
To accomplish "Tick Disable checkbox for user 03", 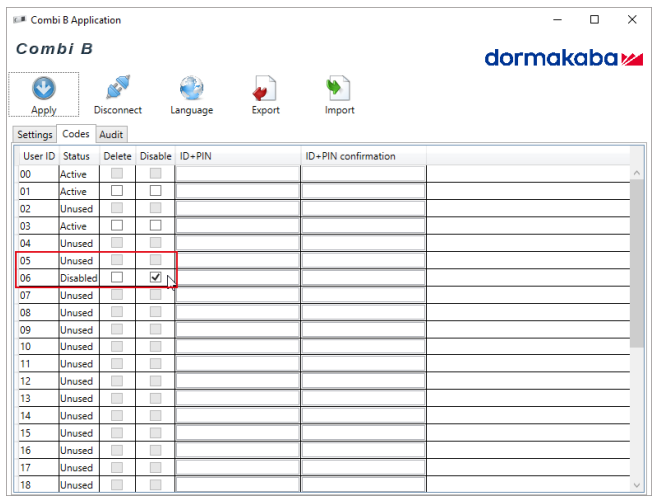I will coord(155,225).
